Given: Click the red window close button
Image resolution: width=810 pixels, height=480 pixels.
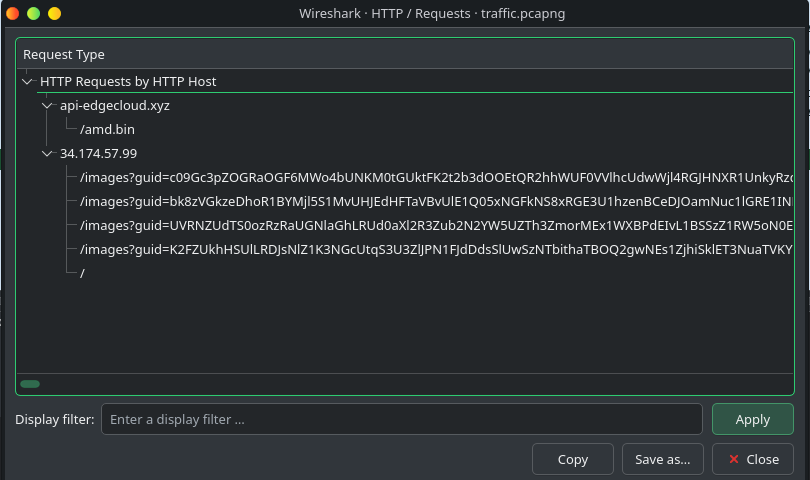Looking at the screenshot, I should (12, 13).
